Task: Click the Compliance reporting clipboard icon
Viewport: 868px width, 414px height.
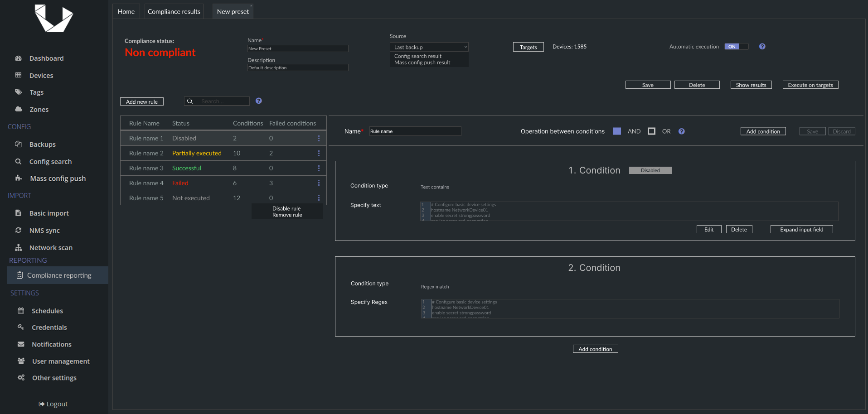Action: 19,275
